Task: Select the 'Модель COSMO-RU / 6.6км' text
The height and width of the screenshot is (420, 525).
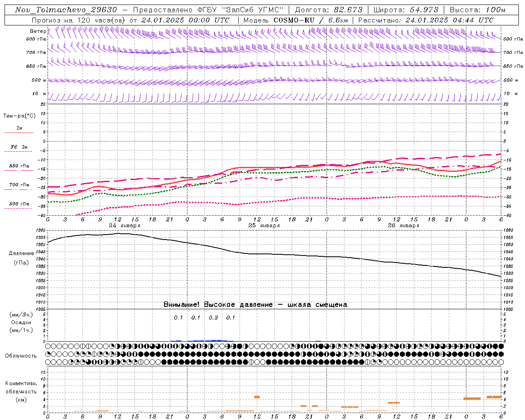Action: click(x=295, y=20)
